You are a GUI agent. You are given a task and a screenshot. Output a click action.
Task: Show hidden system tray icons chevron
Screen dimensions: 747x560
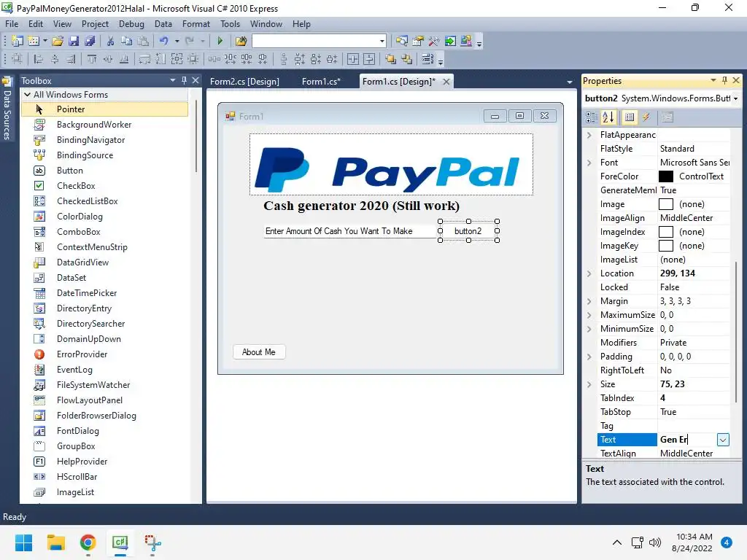616,542
